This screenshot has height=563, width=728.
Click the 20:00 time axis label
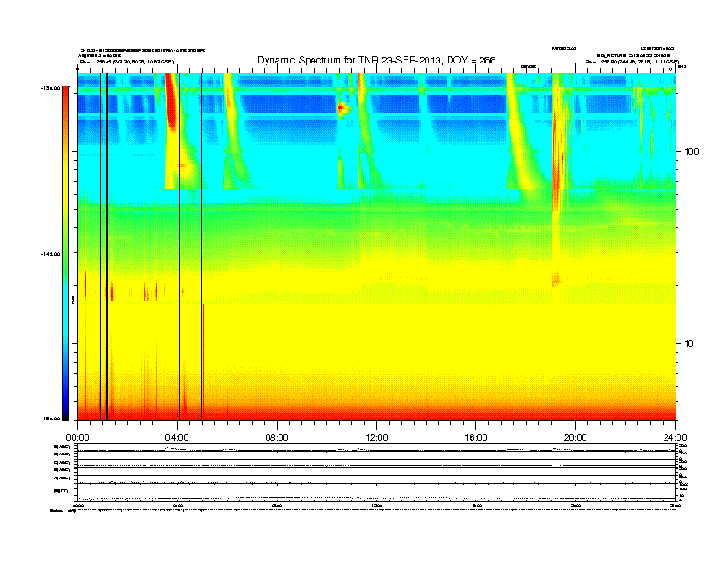click(575, 438)
